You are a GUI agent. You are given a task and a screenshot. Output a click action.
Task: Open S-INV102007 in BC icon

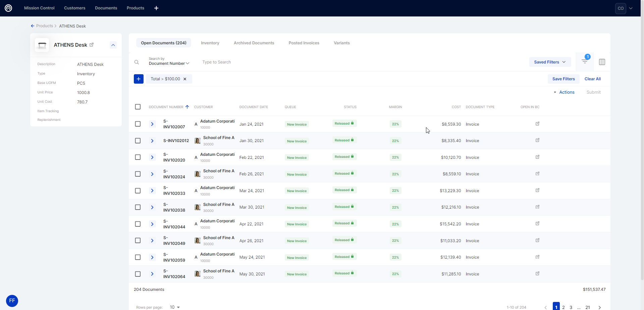pyautogui.click(x=537, y=124)
